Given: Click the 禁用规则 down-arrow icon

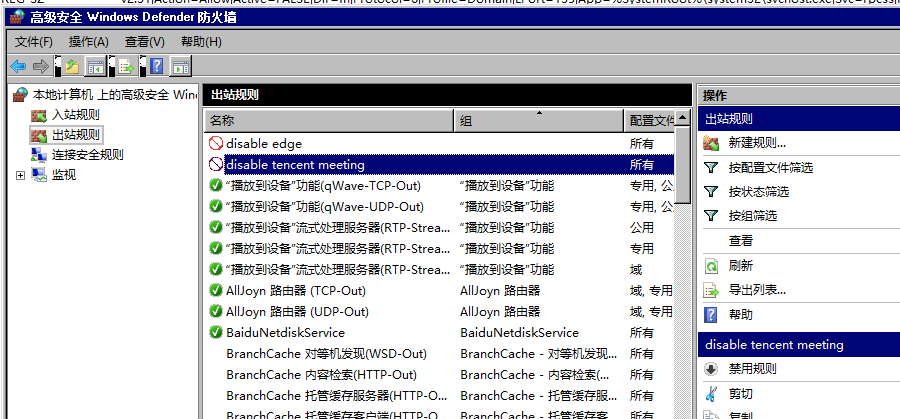Looking at the screenshot, I should 711,368.
